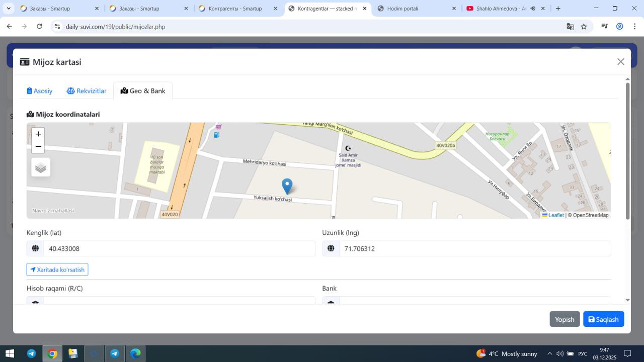Bookmark this page with star icon
The height and width of the screenshot is (362, 644).
[x=584, y=27]
